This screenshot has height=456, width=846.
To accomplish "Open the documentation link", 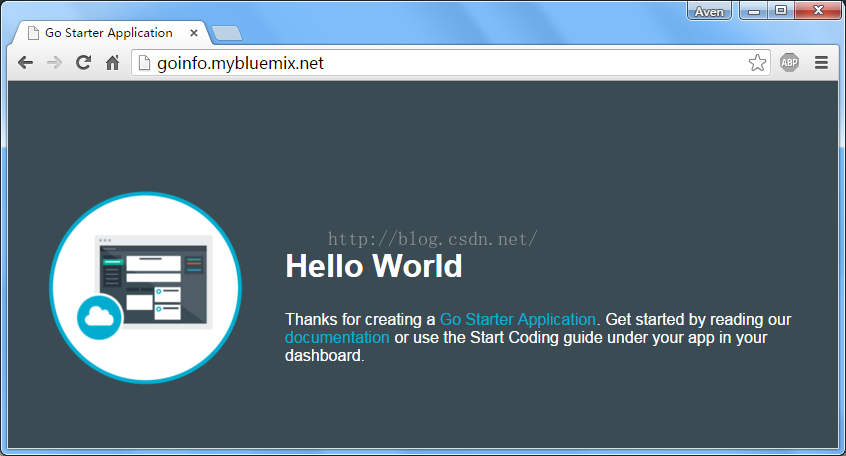I will tap(337, 338).
